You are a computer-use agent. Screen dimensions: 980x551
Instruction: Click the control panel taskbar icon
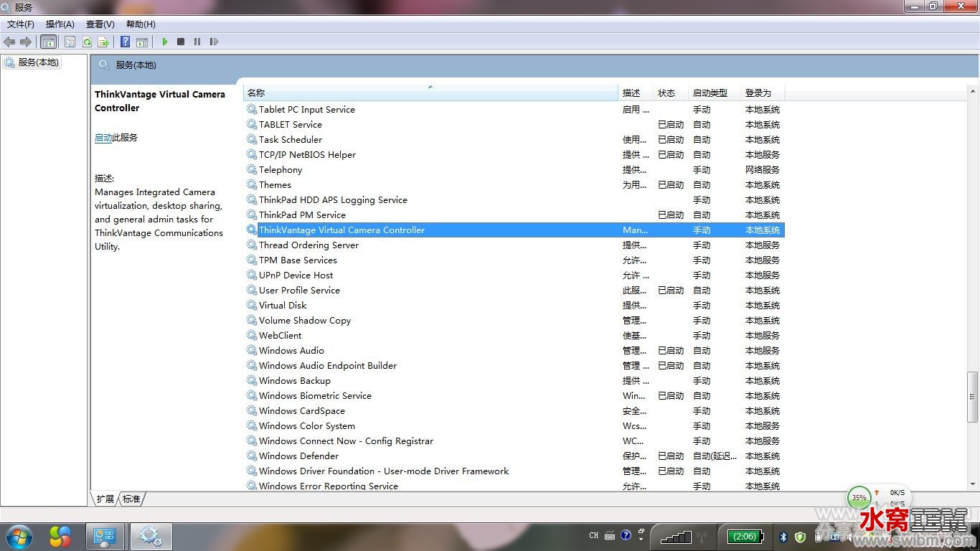pos(105,536)
